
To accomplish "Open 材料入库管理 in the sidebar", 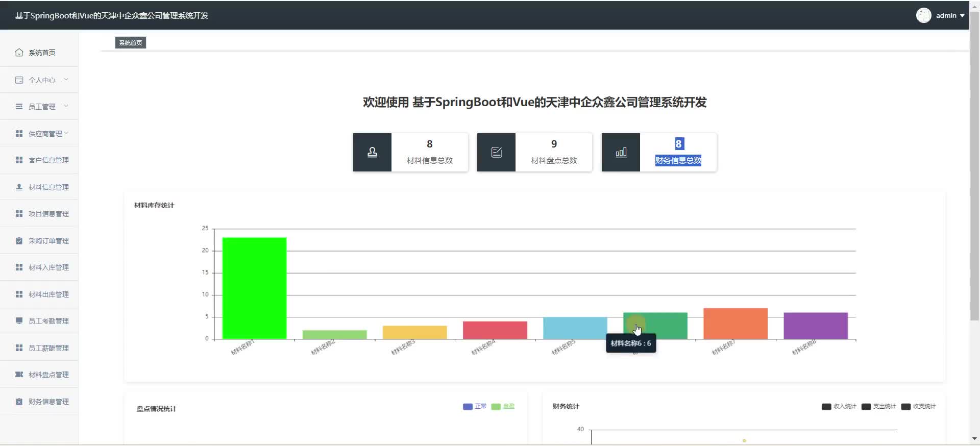I will [39, 267].
